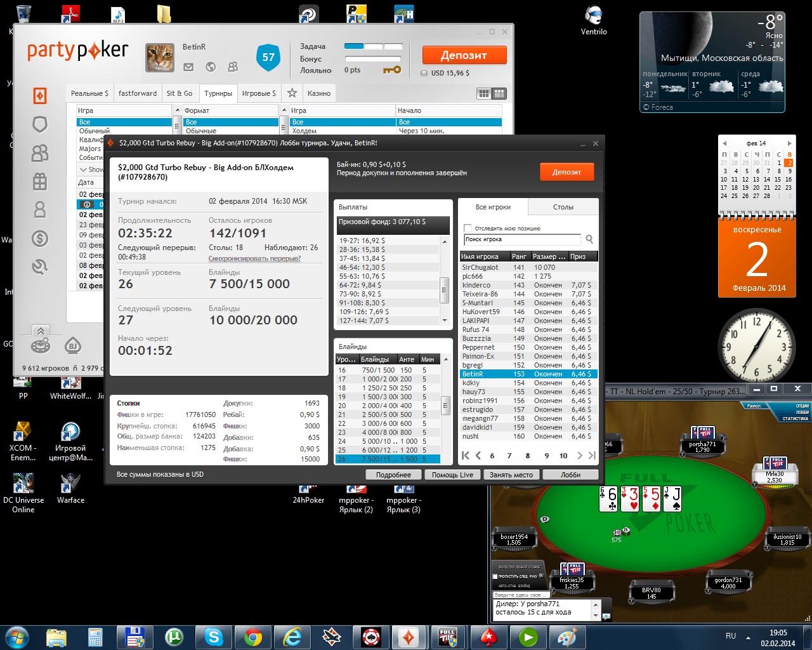The height and width of the screenshot is (650, 812).
Task: Click the gift box sidebar icon
Action: [x=40, y=182]
